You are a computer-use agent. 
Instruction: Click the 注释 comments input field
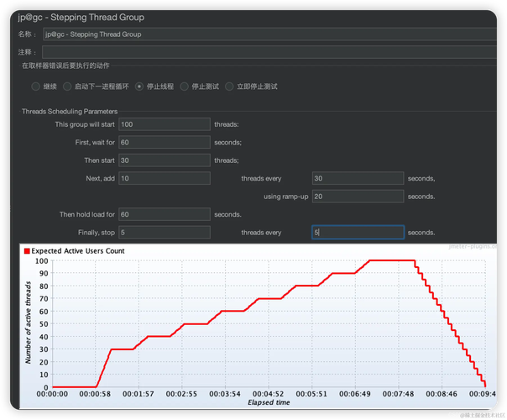269,52
